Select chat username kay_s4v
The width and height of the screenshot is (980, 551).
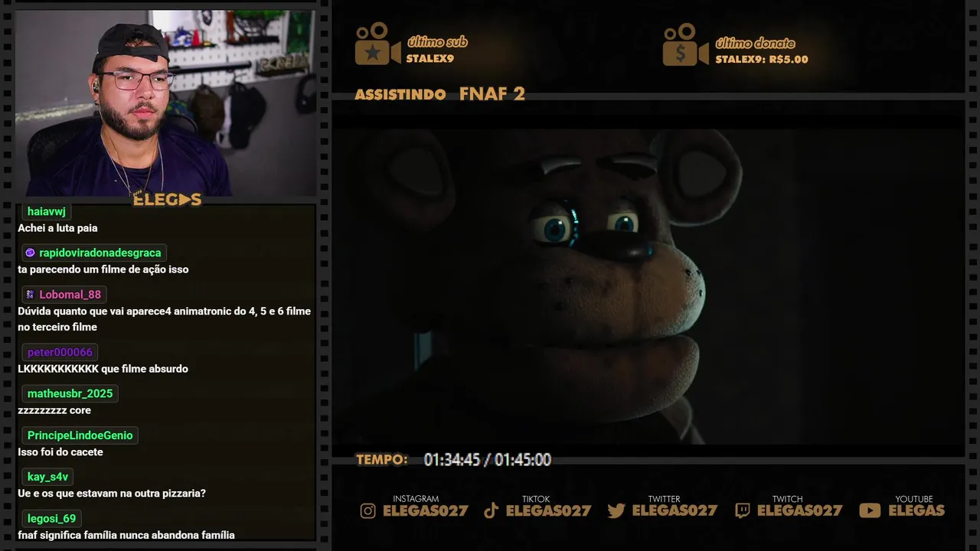click(x=47, y=477)
